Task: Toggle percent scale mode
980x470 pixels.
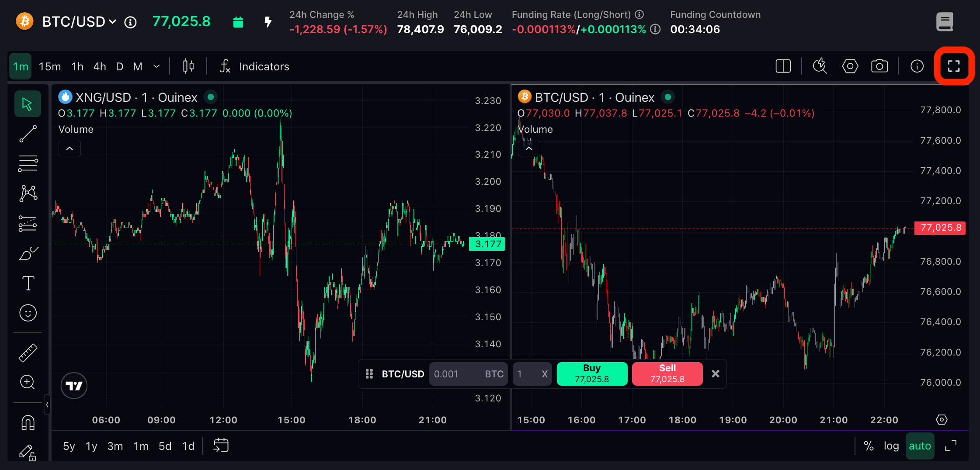Action: coord(869,446)
